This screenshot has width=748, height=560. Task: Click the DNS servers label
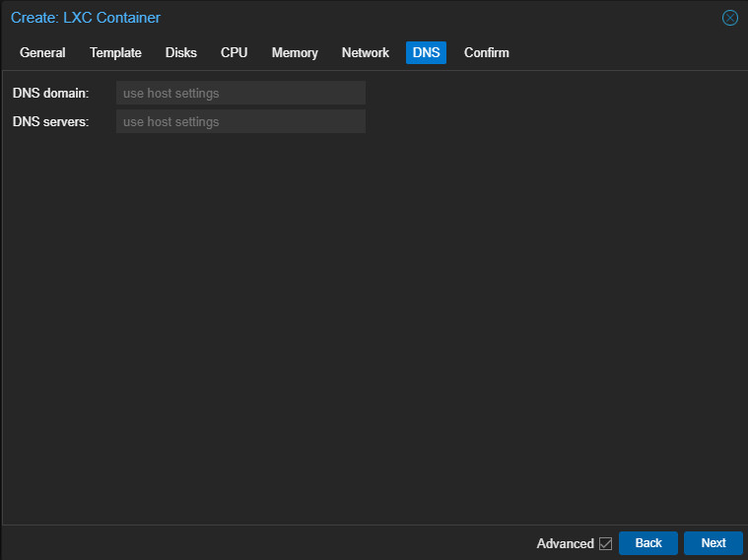tap(51, 121)
